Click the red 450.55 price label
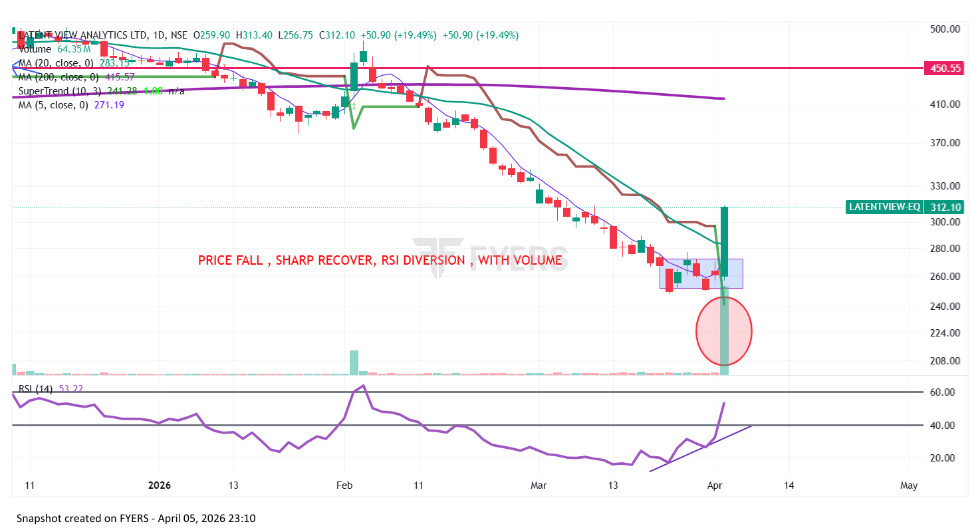Image resolution: width=980 pixels, height=532 pixels. (x=945, y=68)
